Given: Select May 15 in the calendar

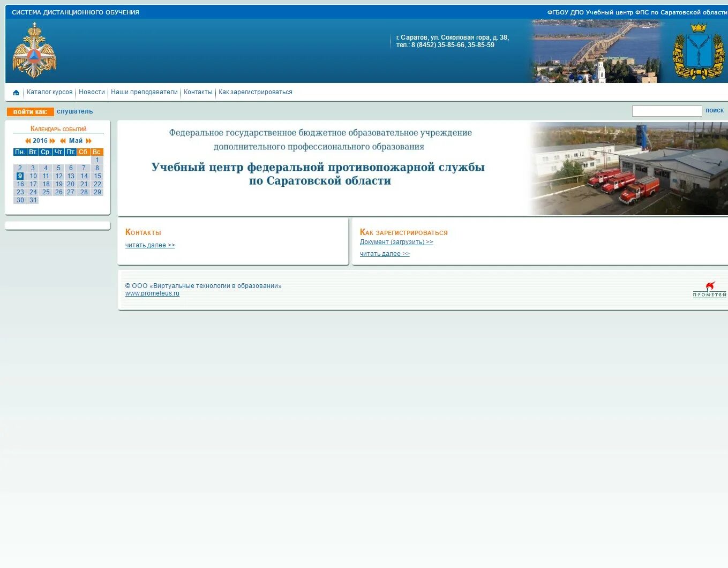Looking at the screenshot, I should click(97, 176).
